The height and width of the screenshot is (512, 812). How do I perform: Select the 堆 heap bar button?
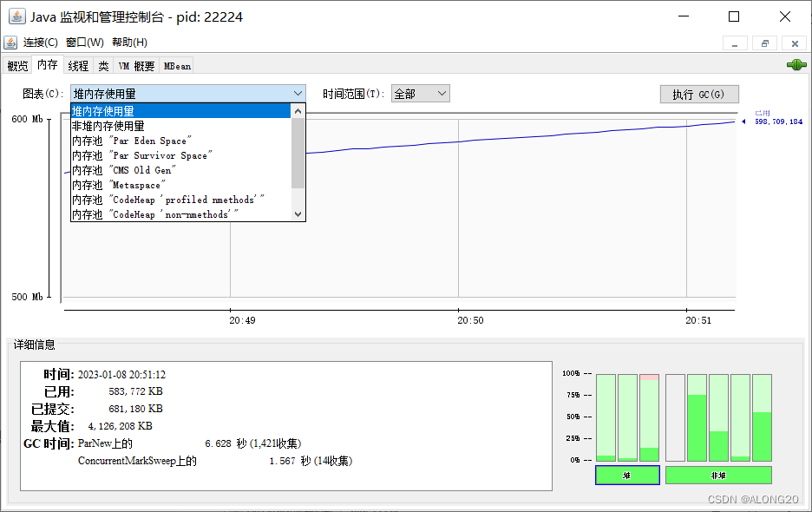tap(627, 476)
